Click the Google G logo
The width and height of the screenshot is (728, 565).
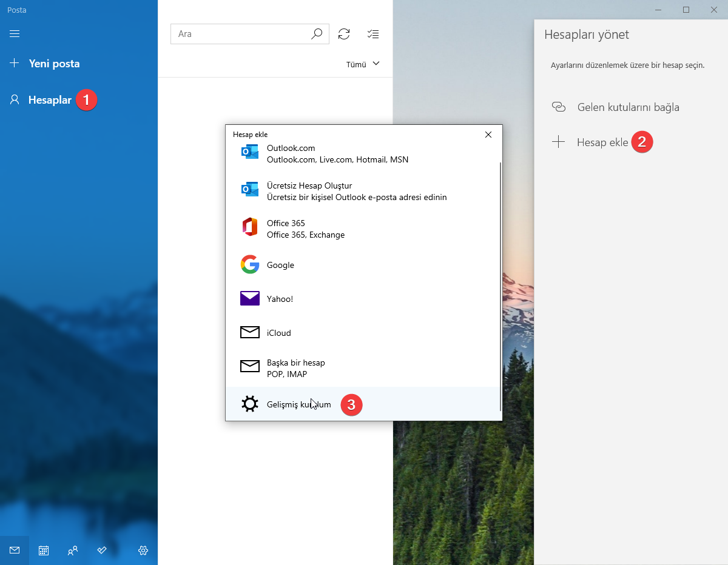point(250,265)
